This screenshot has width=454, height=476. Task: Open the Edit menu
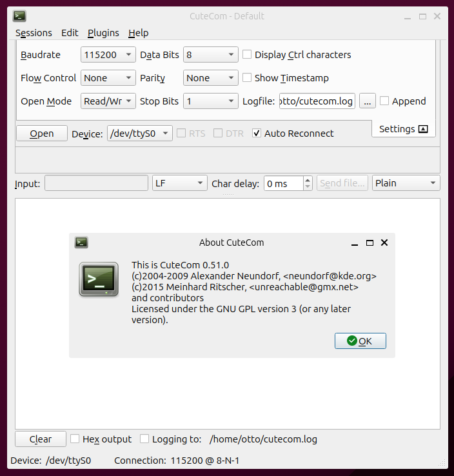pyautogui.click(x=70, y=33)
